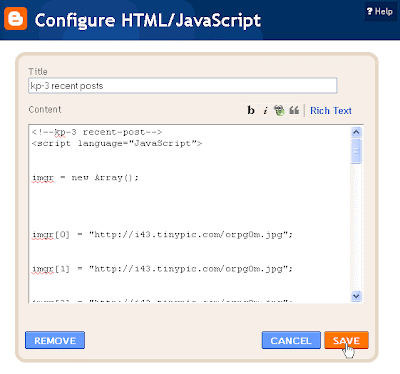
Task: Click the Configure HTML/JavaScript heading
Action: pyautogui.click(x=148, y=21)
